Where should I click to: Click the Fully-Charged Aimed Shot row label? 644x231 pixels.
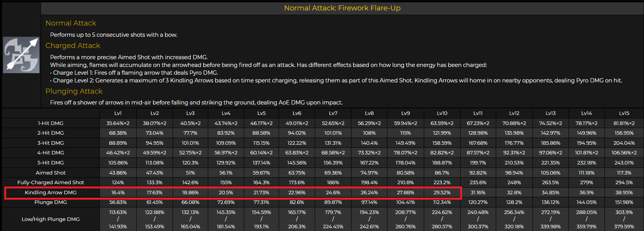pyautogui.click(x=51, y=182)
